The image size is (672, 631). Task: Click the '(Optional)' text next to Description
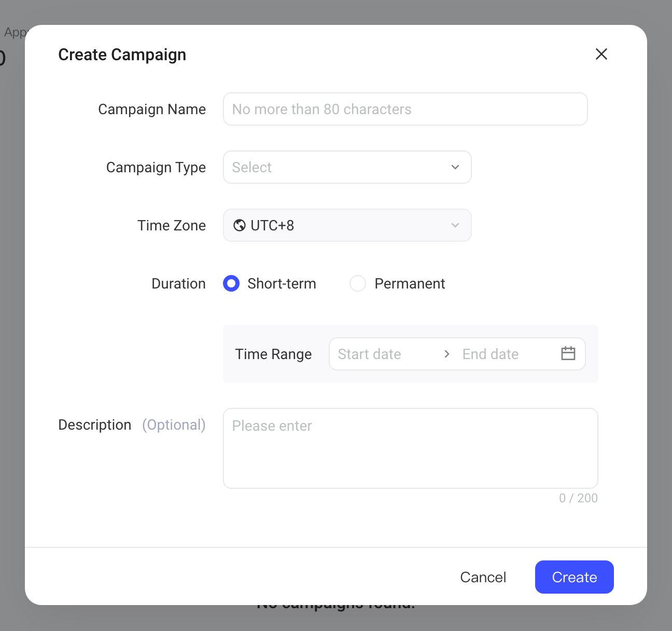coord(174,424)
